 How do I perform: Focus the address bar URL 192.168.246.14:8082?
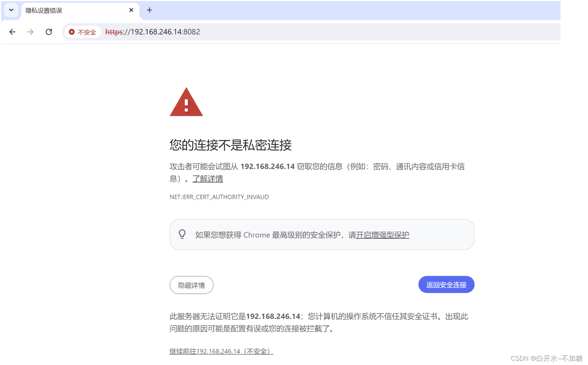(x=153, y=32)
